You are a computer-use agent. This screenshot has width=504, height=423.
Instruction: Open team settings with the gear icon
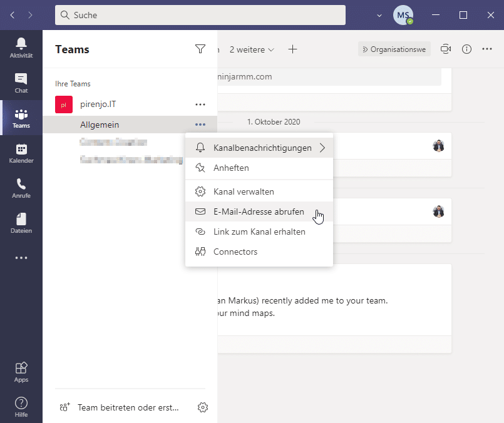tap(202, 407)
